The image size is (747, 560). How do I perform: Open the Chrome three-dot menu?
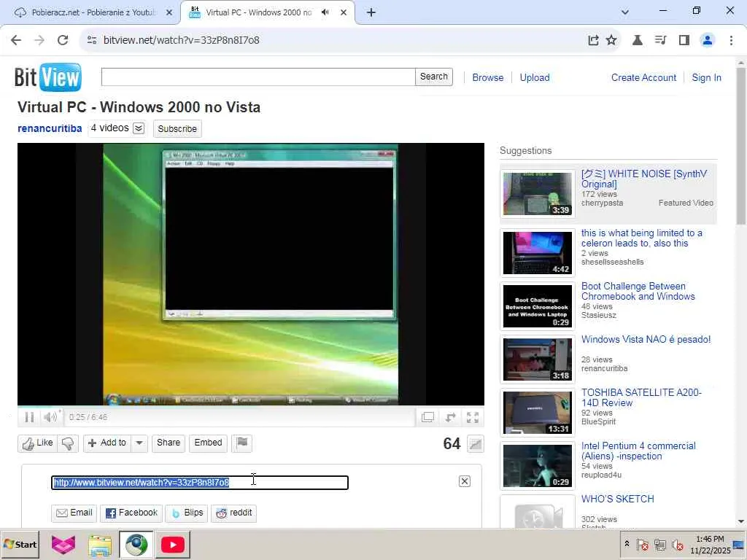731,40
